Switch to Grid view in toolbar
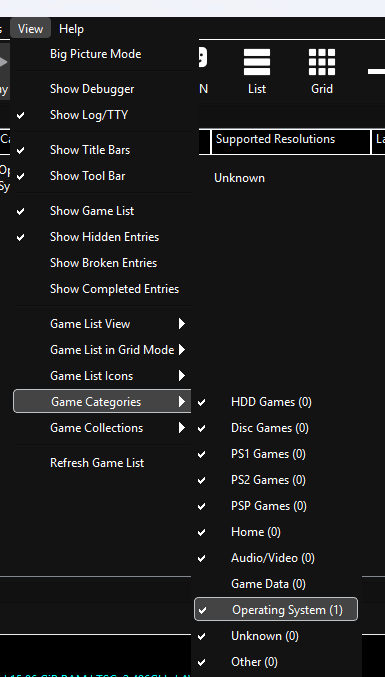Screen dimensions: 385x677 (x=322, y=71)
